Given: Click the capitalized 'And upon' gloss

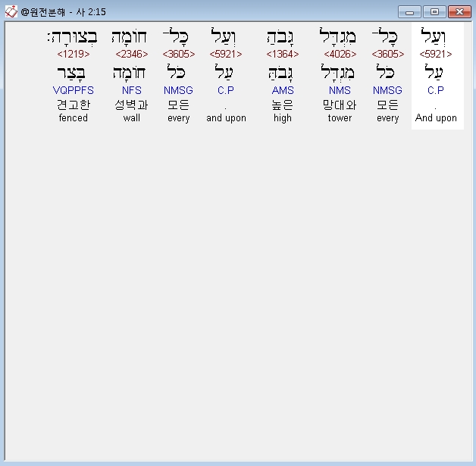Looking at the screenshot, I should (x=436, y=118).
